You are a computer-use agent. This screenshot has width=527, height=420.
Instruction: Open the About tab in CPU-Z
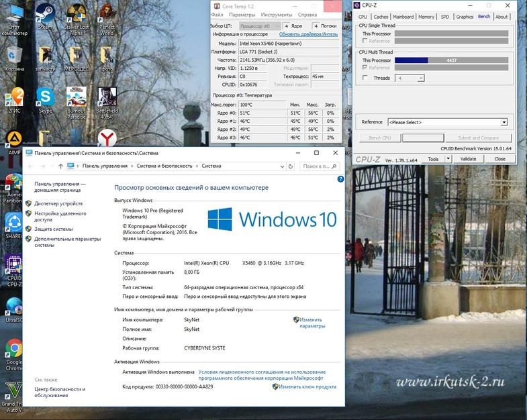501,17
